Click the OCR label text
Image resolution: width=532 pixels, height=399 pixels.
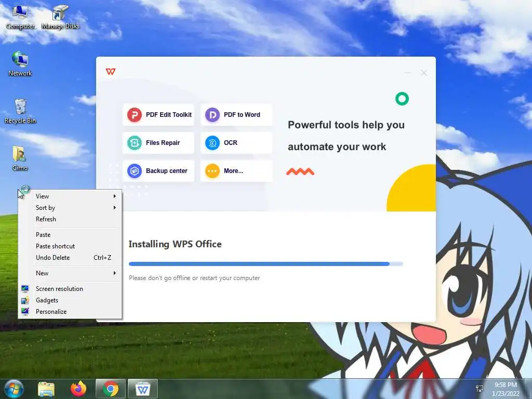230,143
